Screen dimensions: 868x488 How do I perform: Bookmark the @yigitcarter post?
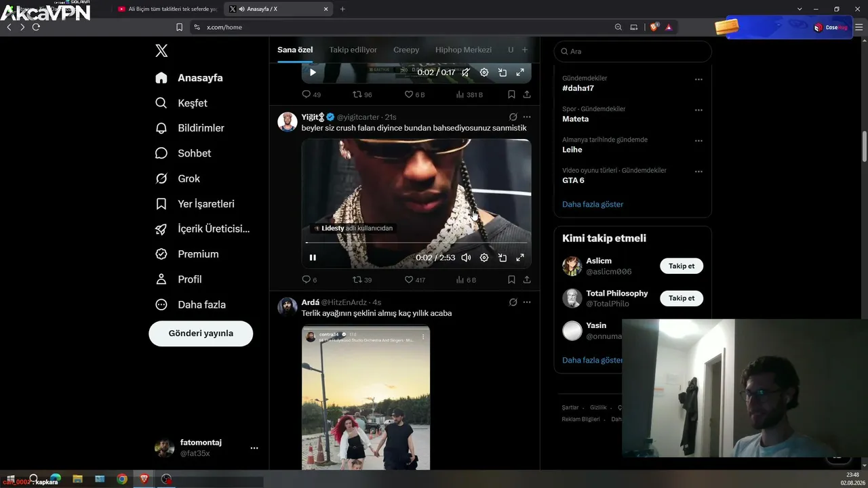click(x=511, y=279)
